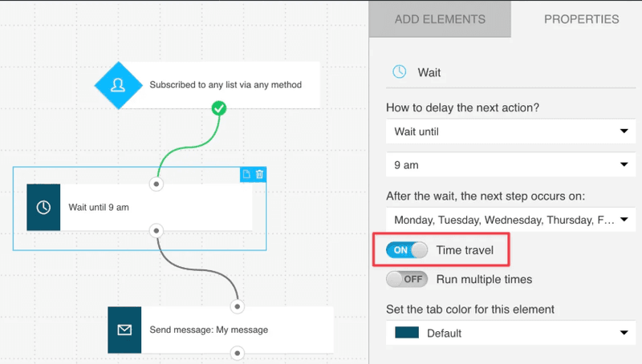Click the Wait until 9 am block label
642x364 pixels.
pos(99,207)
